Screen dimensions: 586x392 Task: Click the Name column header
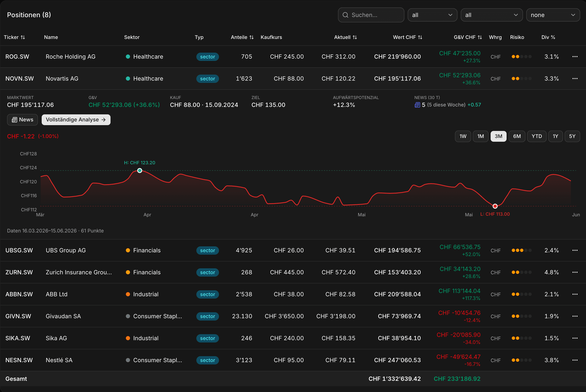tap(51, 37)
